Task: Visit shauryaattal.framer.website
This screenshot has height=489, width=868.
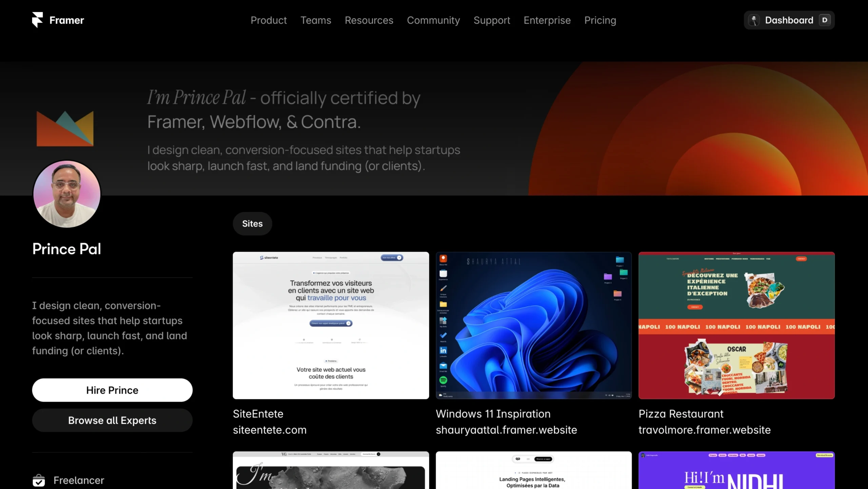Action: coord(506,430)
